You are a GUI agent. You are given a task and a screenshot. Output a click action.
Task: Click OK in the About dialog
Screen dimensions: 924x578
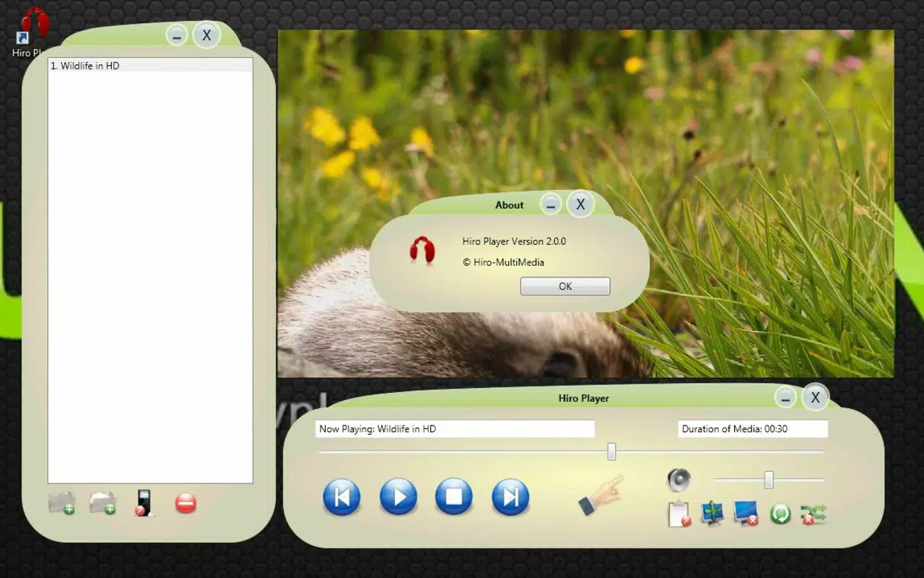click(565, 286)
